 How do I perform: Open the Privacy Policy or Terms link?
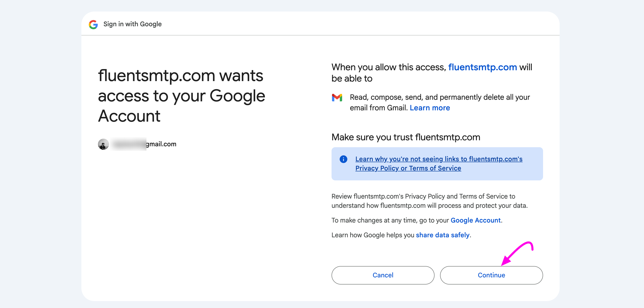coord(439,164)
